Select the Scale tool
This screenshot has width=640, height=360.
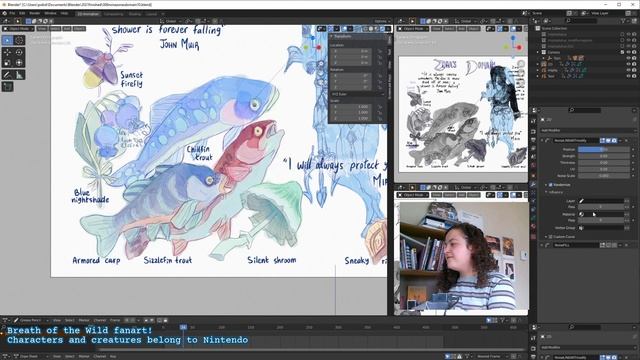(7, 63)
